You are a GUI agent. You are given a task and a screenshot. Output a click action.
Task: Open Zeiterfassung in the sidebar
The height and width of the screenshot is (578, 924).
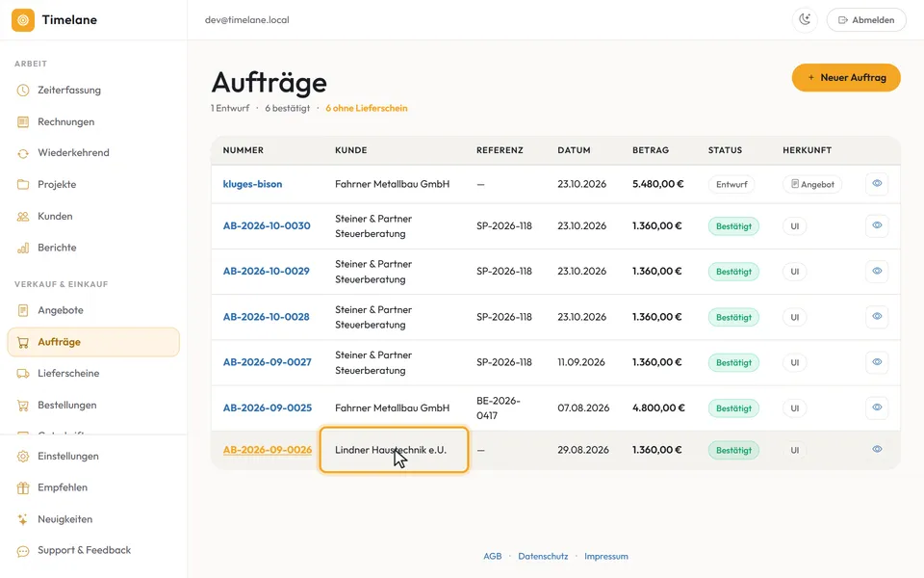coord(93,91)
